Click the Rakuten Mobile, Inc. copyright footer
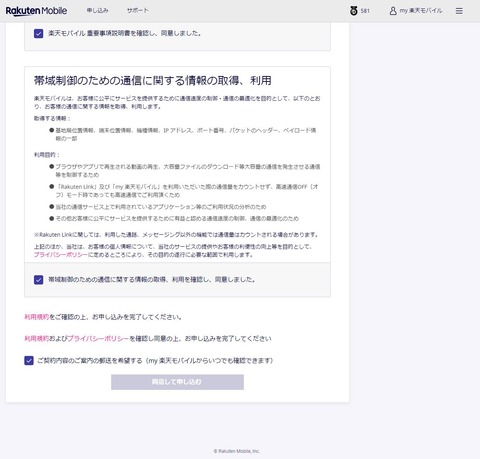Viewport: 480px width, 459px height. (x=237, y=451)
